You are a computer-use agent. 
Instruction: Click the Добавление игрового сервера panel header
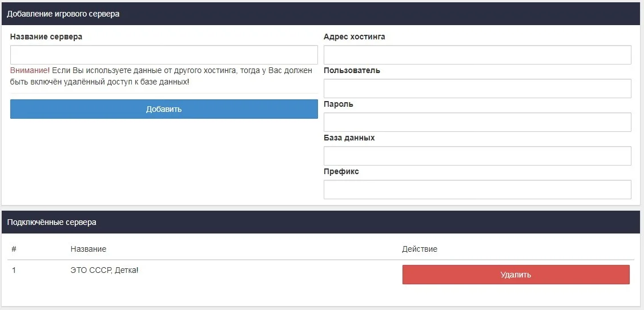pos(63,14)
